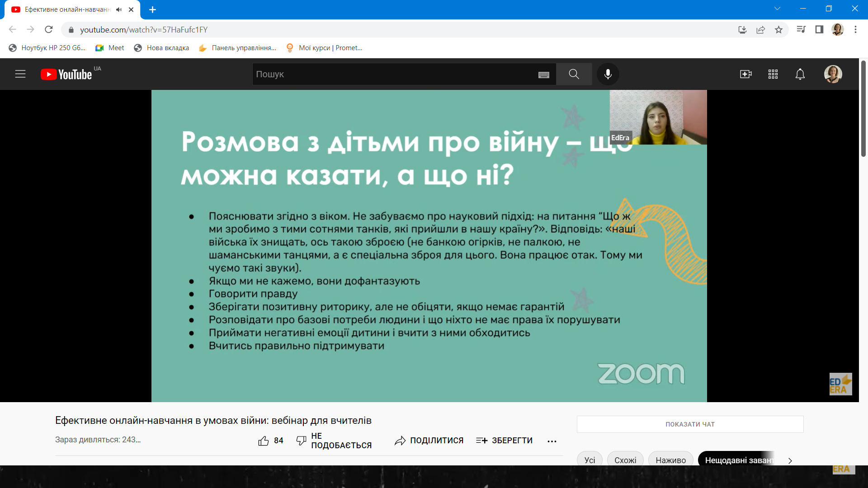Open the notifications bell
The height and width of the screenshot is (488, 868).
[800, 74]
